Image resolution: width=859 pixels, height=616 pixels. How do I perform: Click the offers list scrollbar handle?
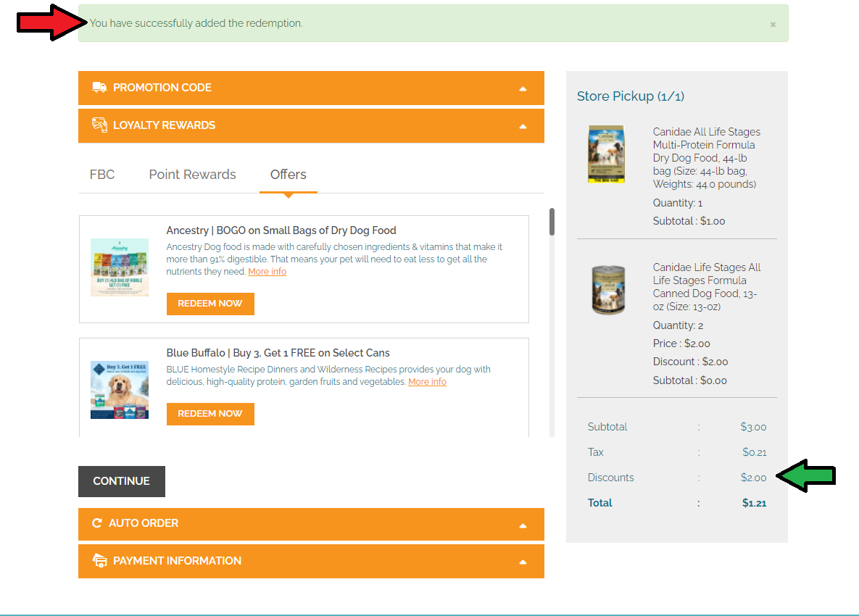[x=552, y=222]
